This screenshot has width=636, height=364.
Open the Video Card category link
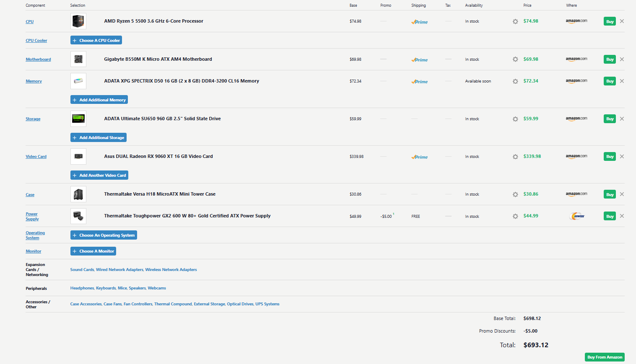[36, 157]
